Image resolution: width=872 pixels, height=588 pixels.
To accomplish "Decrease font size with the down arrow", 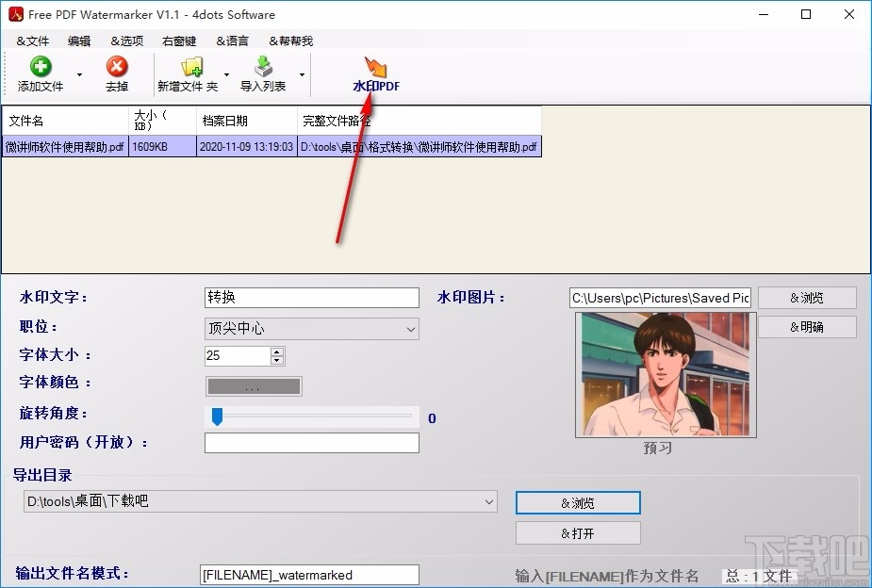I will click(x=277, y=360).
